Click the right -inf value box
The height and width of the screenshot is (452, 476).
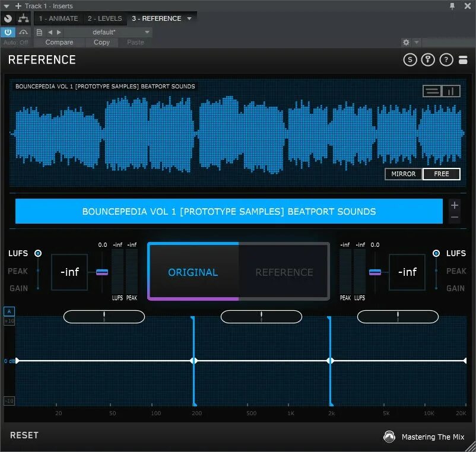click(407, 272)
